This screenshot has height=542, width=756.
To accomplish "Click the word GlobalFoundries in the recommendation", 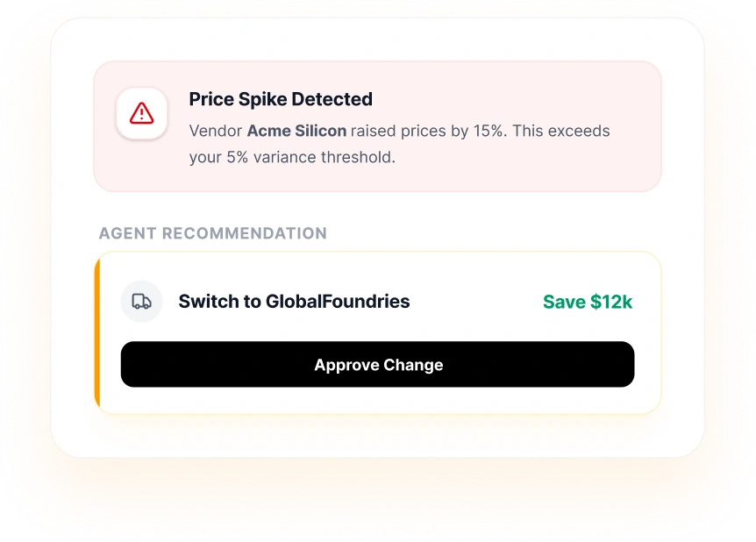I will point(338,302).
